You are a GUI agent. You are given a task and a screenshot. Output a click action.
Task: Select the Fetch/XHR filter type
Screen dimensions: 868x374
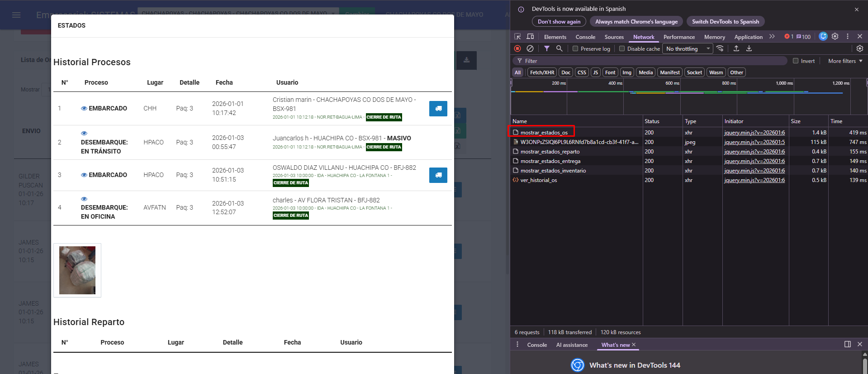pos(542,72)
